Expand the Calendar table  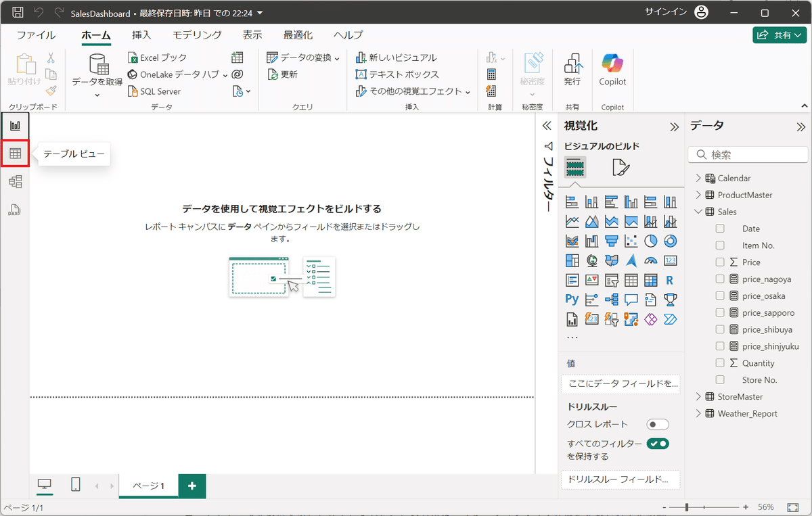coord(698,179)
